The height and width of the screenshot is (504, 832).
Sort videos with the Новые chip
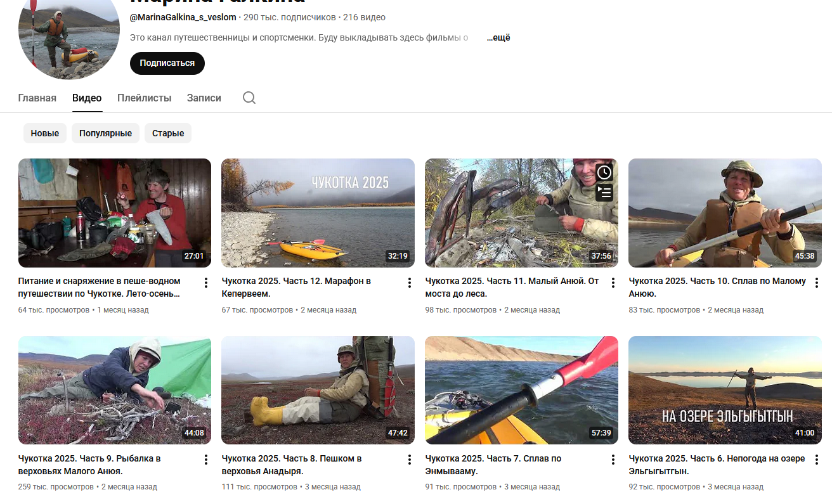[45, 133]
